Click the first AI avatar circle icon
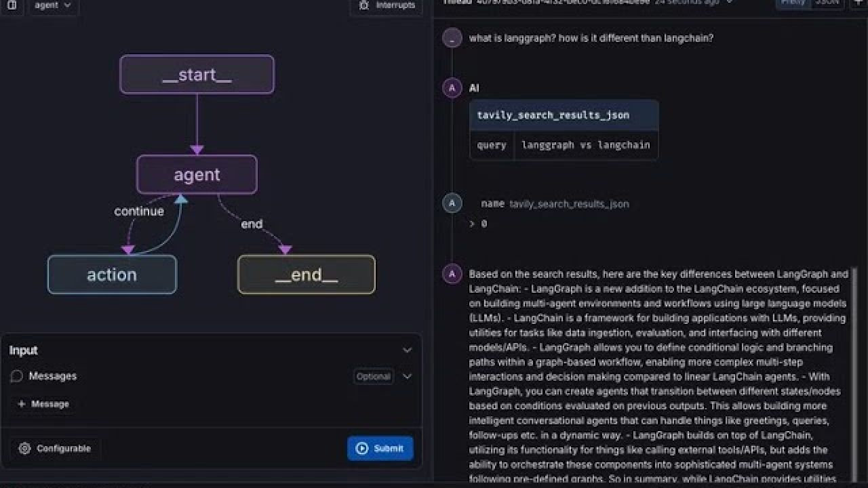The width and height of the screenshot is (868, 488). click(x=452, y=88)
